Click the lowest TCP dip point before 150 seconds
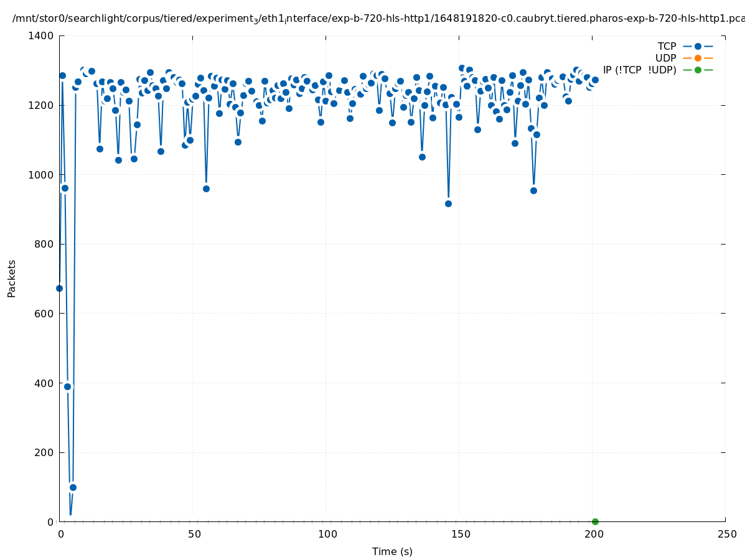 click(448, 203)
